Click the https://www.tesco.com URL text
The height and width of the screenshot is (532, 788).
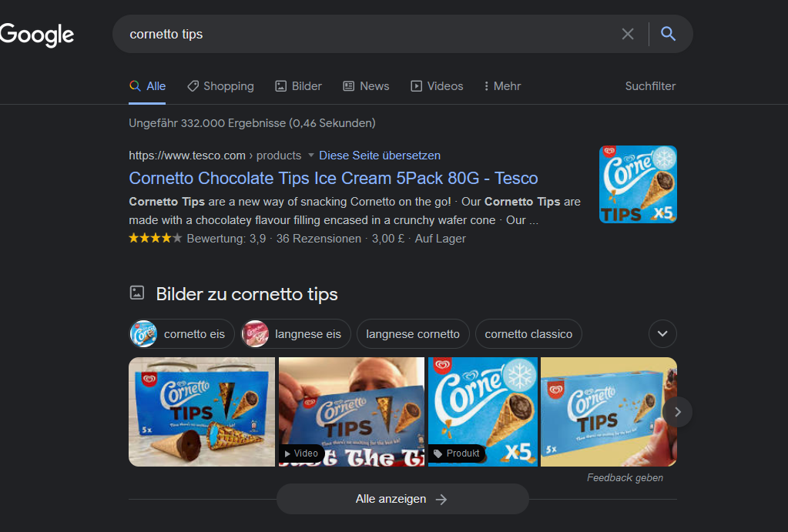(x=187, y=156)
